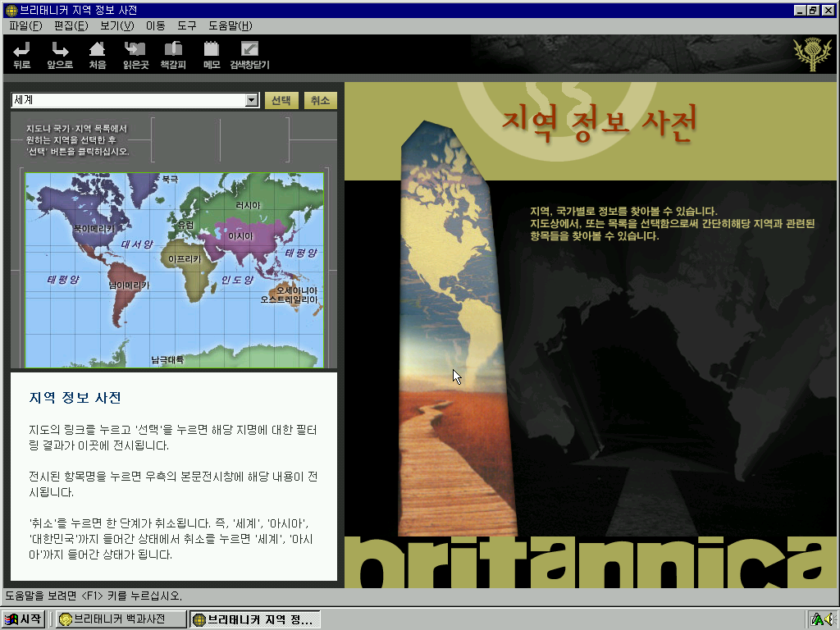The height and width of the screenshot is (630, 840).
Task: Click inside the 세계 region combo box field
Action: [129, 100]
